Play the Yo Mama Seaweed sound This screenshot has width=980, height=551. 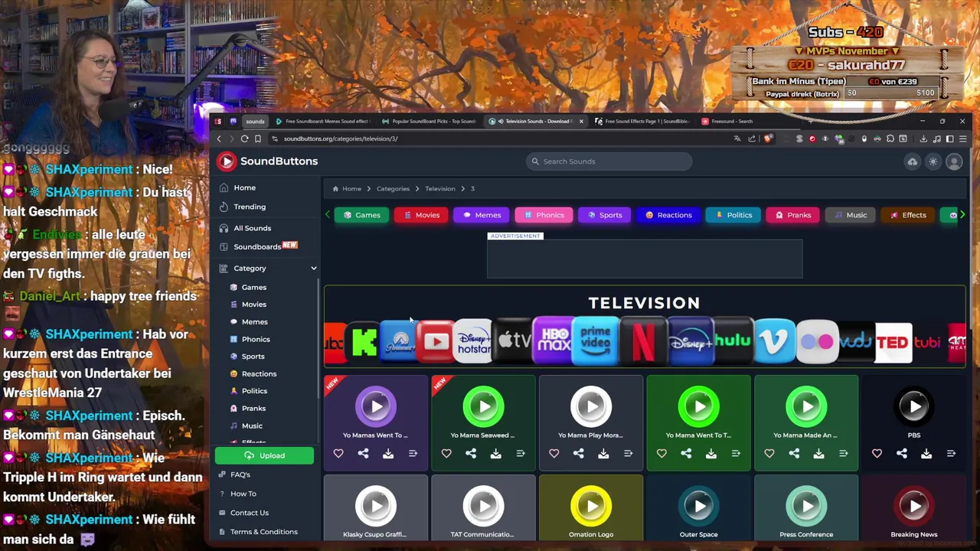pos(483,406)
